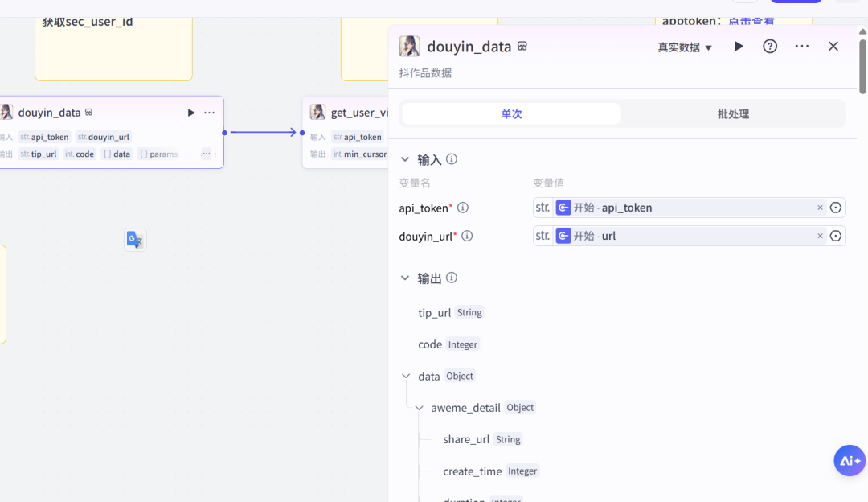Collapse the 输出 section

pyautogui.click(x=405, y=278)
